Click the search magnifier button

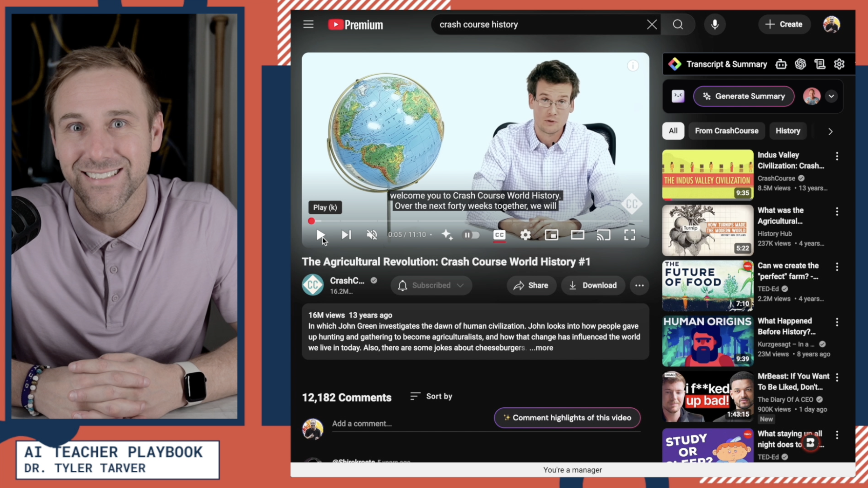(x=678, y=24)
